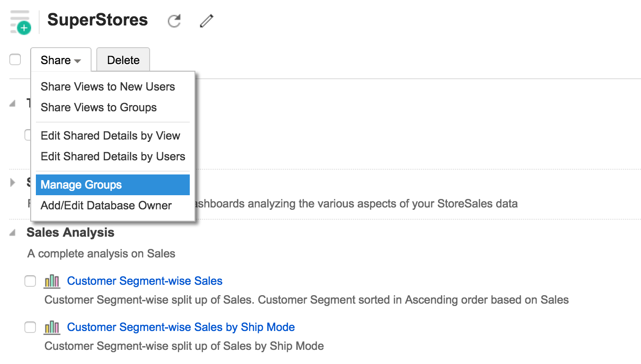Toggle the select-all checkbox beside Share
641x364 pixels.
pos(16,60)
